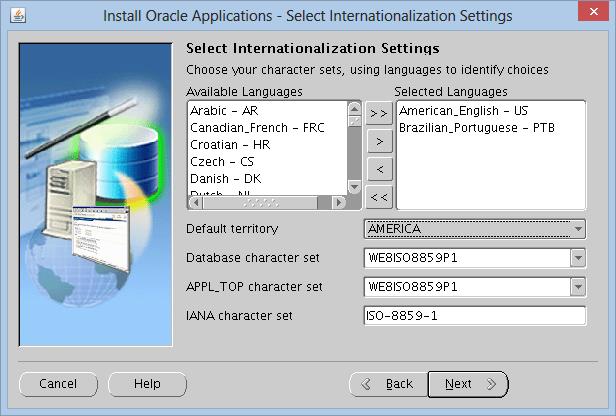This screenshot has height=416, width=616.
Task: Click the down arrow of languages scrollbar
Action: (x=354, y=187)
